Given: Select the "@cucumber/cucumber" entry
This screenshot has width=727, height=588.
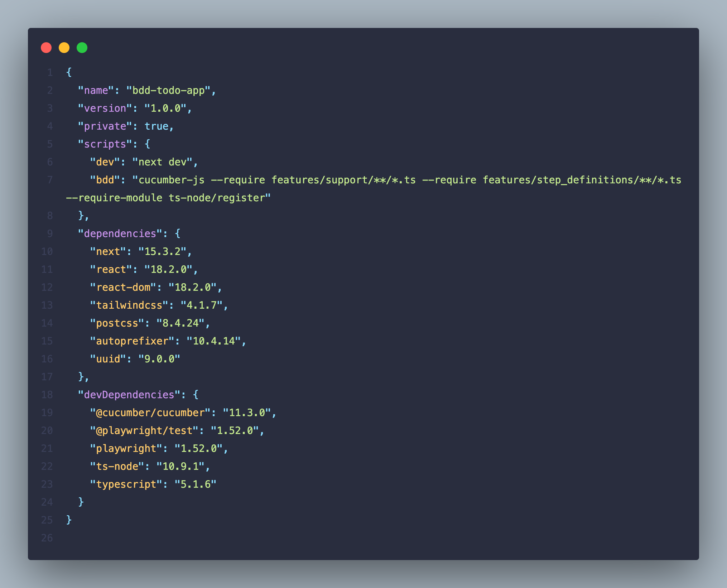Looking at the screenshot, I should pyautogui.click(x=150, y=413).
